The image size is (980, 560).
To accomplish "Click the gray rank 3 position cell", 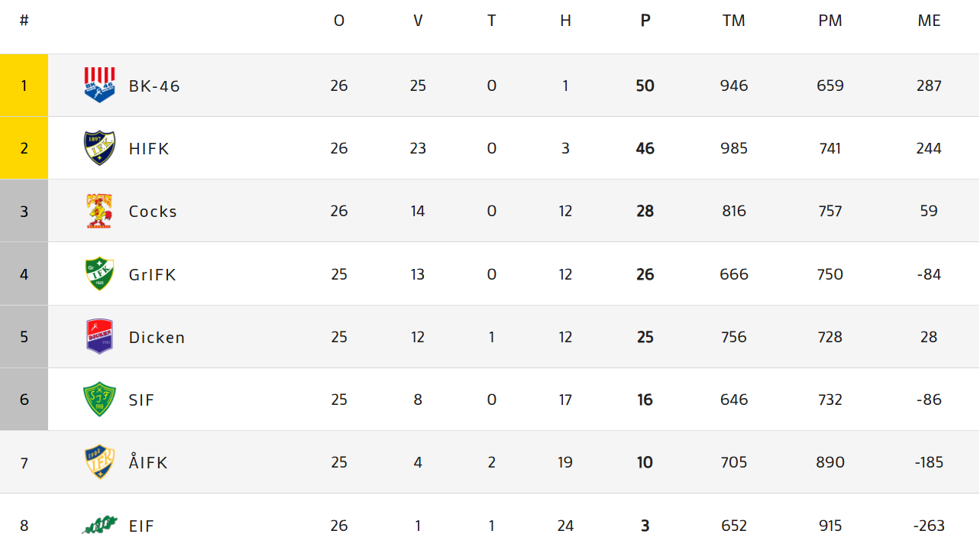I will point(24,211).
